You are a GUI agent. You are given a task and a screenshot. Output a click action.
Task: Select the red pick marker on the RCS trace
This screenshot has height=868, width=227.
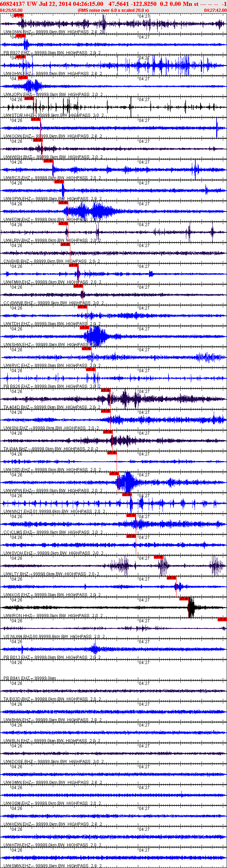pos(48,161)
